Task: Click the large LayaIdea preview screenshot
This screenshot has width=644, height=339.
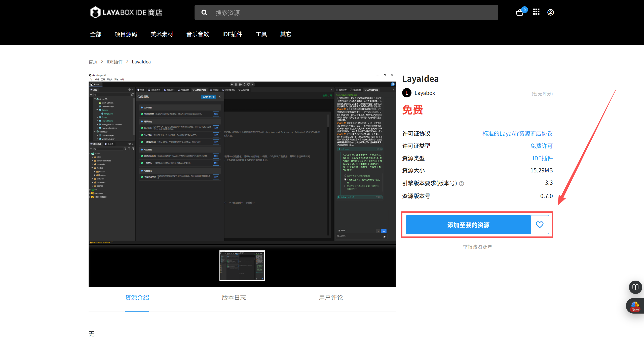Action: 242,159
